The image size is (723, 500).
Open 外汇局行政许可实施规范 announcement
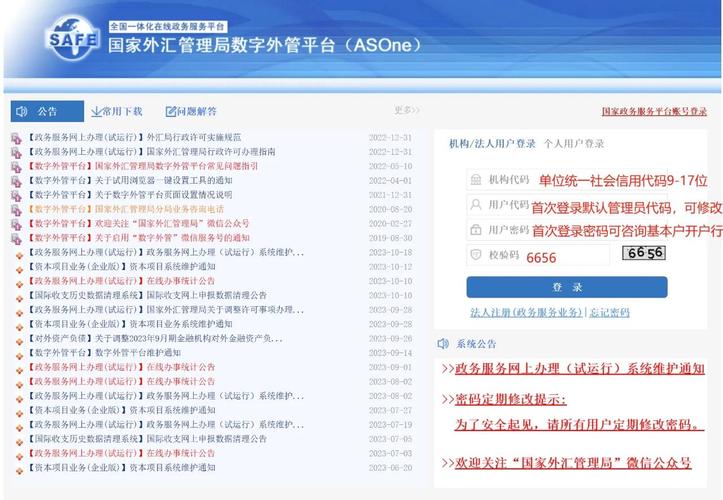134,137
